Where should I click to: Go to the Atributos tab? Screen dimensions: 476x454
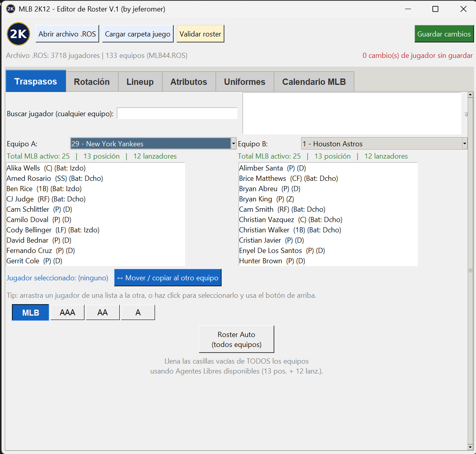[x=189, y=82]
